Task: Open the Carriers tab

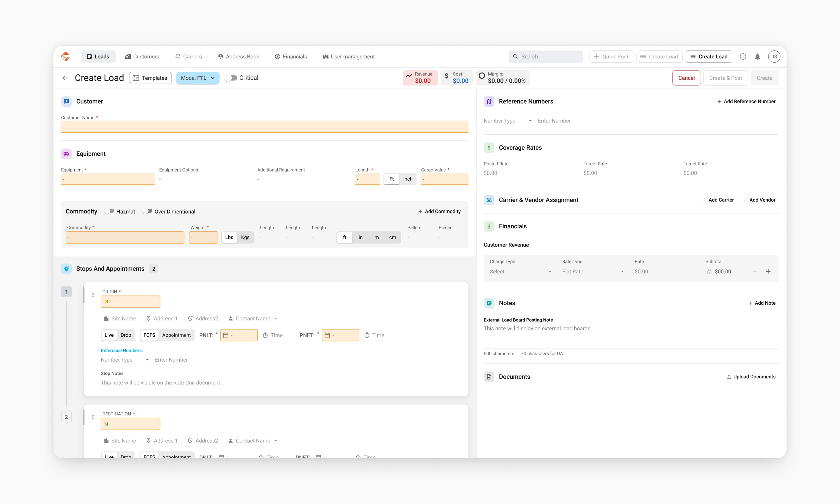Action: (188, 56)
